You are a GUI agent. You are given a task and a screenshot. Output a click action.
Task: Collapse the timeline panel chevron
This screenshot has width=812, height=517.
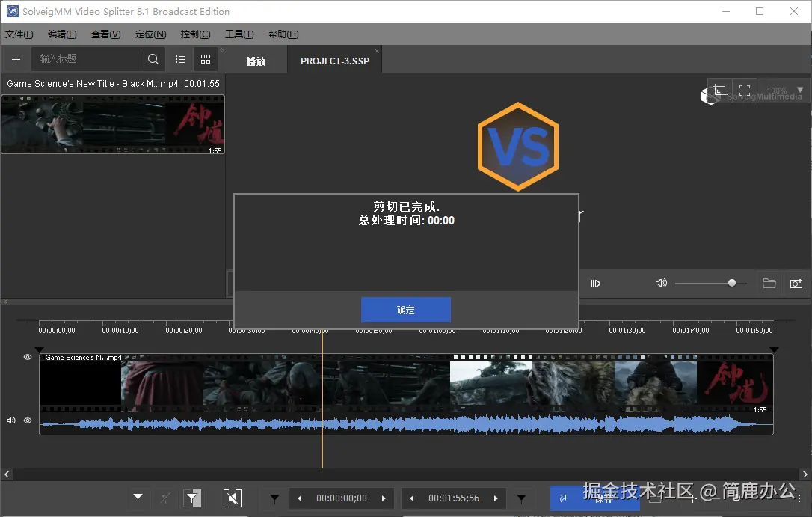(5, 301)
